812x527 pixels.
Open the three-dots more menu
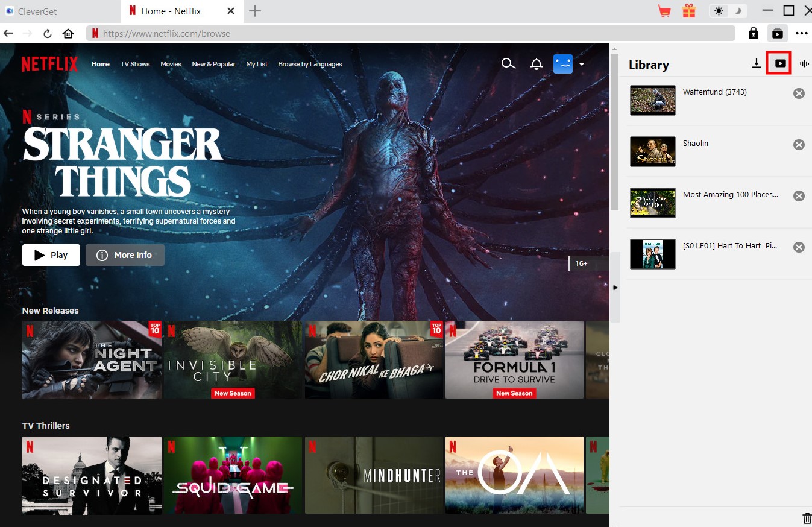click(801, 33)
